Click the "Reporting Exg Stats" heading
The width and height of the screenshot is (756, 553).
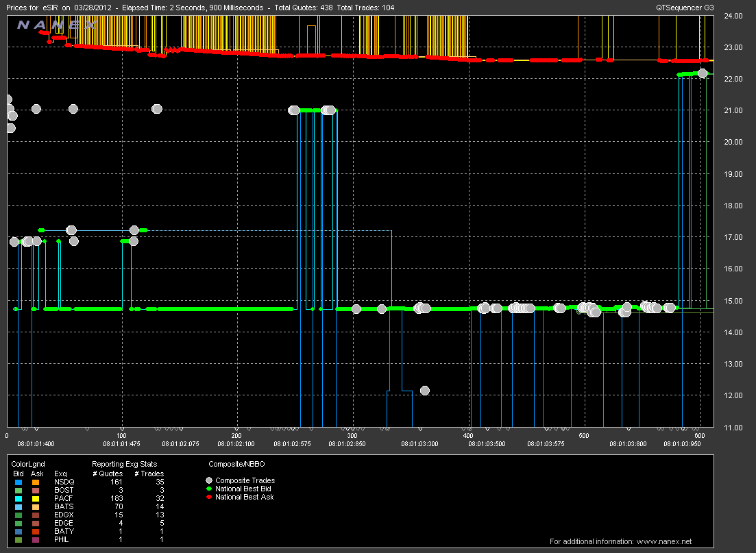point(124,464)
